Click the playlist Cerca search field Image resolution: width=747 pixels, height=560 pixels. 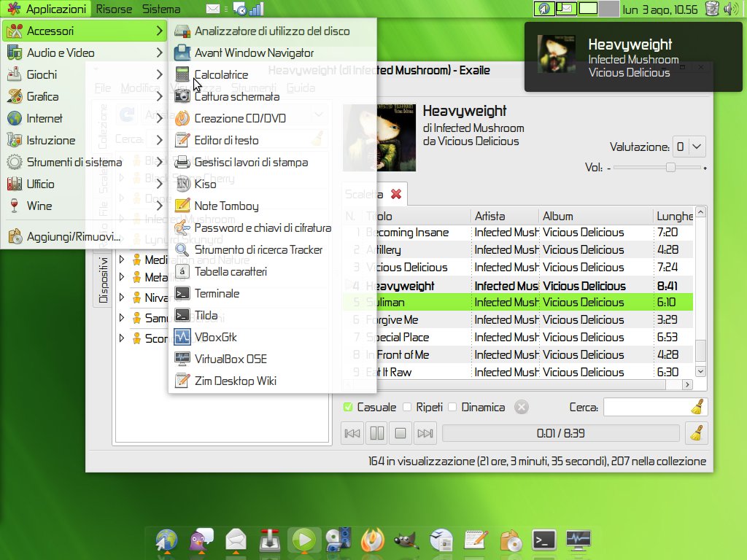[648, 407]
